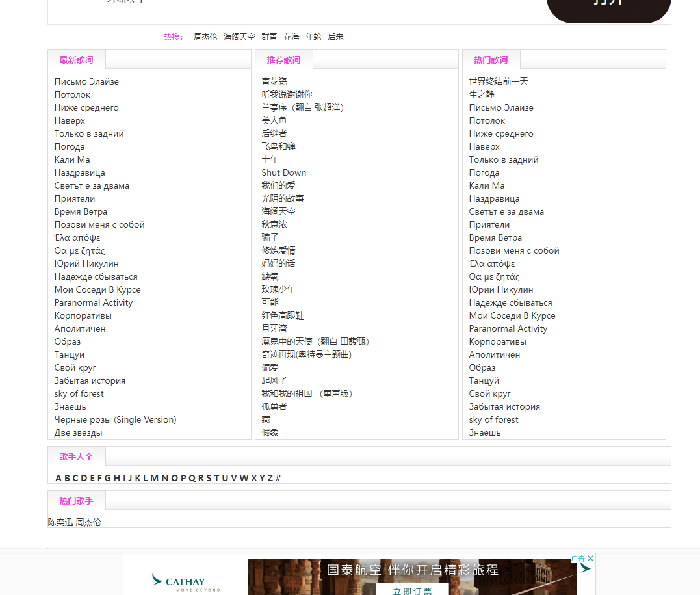Click 海阔天空 in the hot search row

(239, 37)
